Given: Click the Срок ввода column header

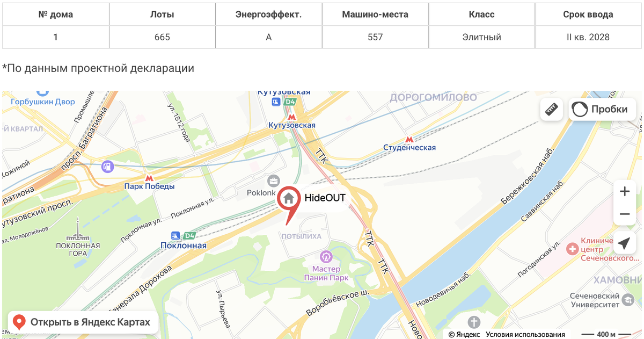Looking at the screenshot, I should coord(588,15).
